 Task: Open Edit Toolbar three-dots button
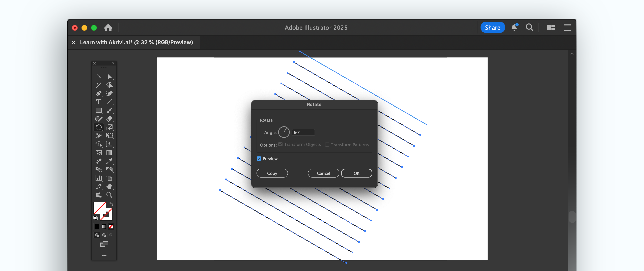click(104, 255)
